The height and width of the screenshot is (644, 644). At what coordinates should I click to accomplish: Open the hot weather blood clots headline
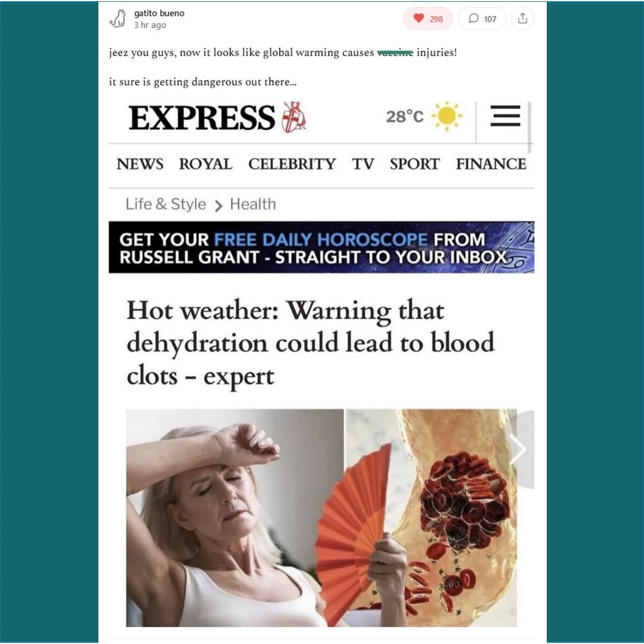tap(311, 343)
